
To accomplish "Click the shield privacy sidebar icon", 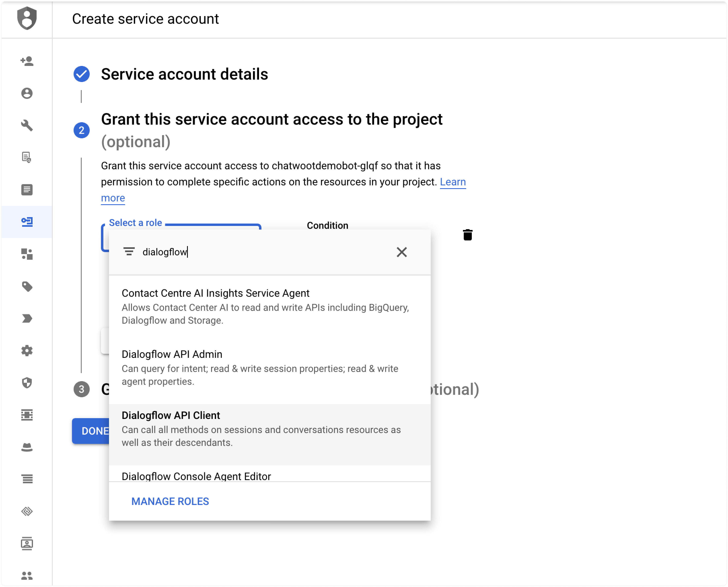I will point(27,383).
